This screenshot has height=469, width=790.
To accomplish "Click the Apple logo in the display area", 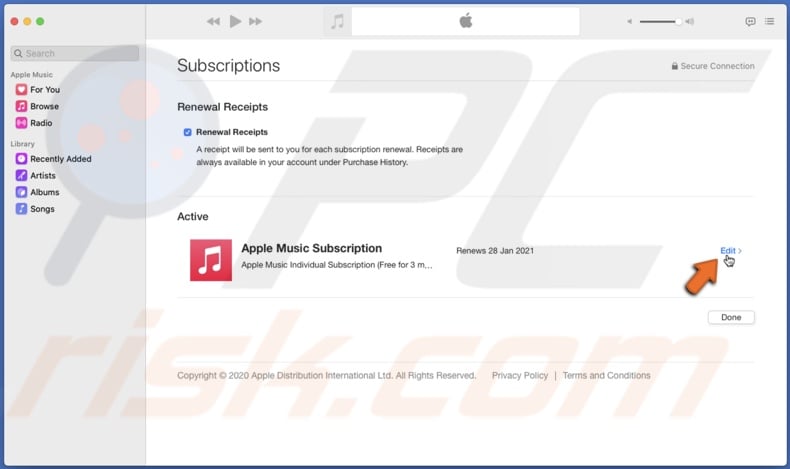I will (466, 21).
